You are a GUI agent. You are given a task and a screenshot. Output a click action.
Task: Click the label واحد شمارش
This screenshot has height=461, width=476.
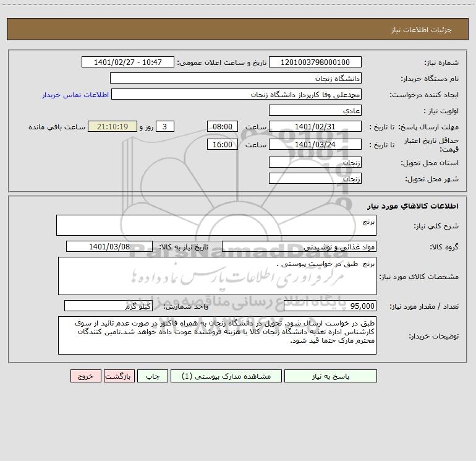click(186, 306)
